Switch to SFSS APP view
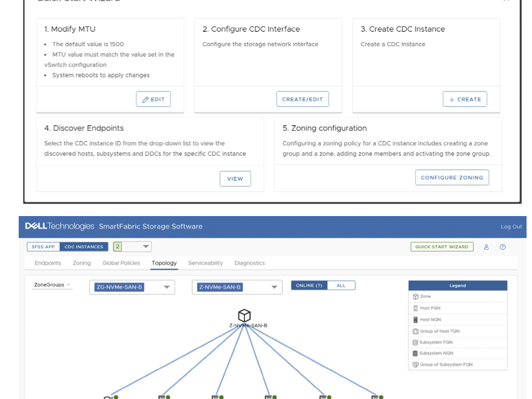The height and width of the screenshot is (399, 532). click(x=43, y=247)
